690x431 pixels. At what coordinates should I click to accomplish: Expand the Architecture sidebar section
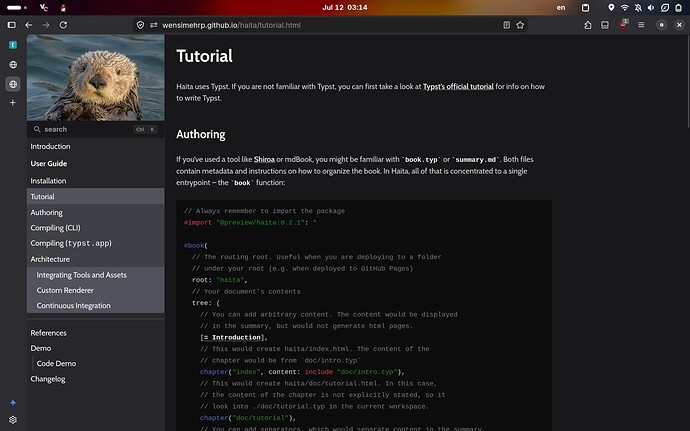[50, 259]
